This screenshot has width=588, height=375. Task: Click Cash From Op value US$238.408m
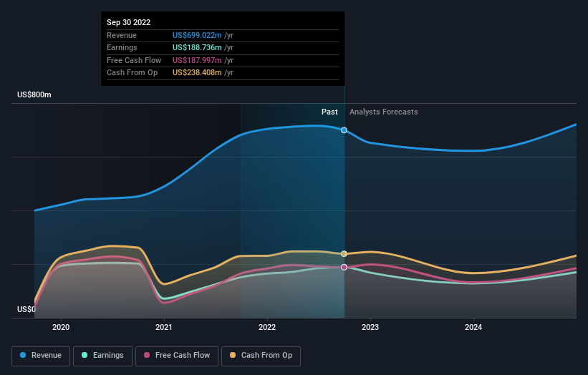[197, 73]
